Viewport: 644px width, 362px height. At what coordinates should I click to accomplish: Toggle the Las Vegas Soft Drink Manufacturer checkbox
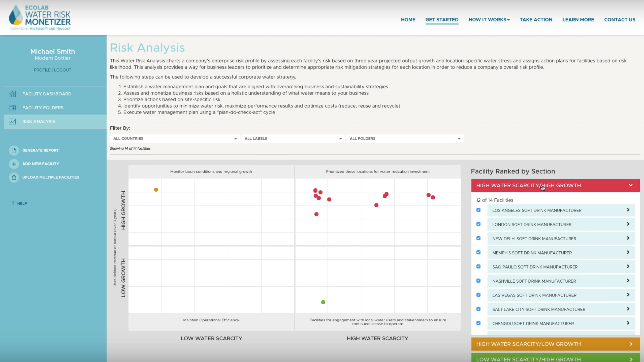point(478,295)
